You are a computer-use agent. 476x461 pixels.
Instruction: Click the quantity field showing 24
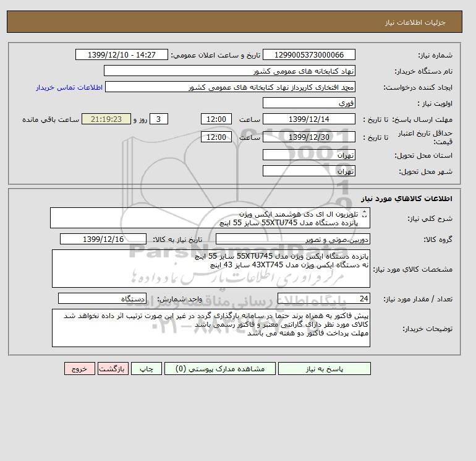pos(323,298)
